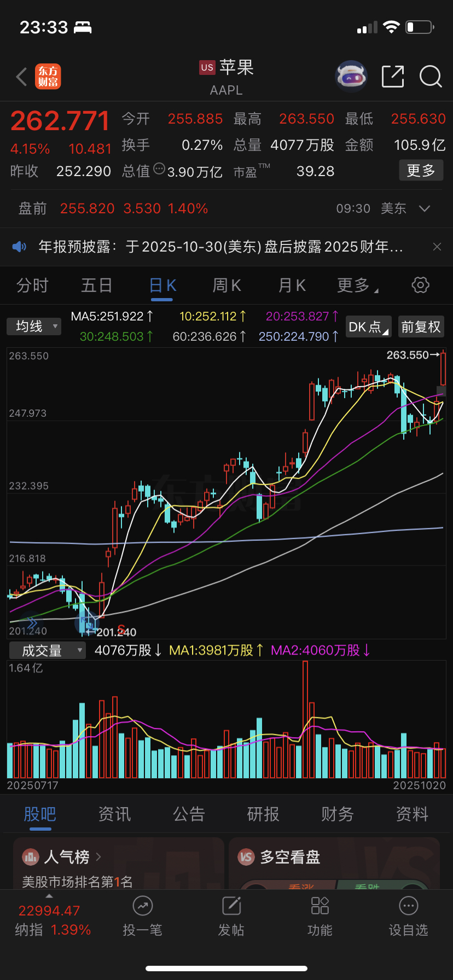Image resolution: width=453 pixels, height=980 pixels.
Task: Tap the share export icon
Action: pos(393,77)
